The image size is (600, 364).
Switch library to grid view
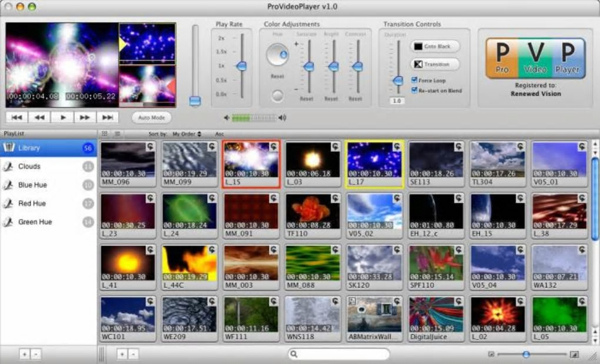click(105, 134)
